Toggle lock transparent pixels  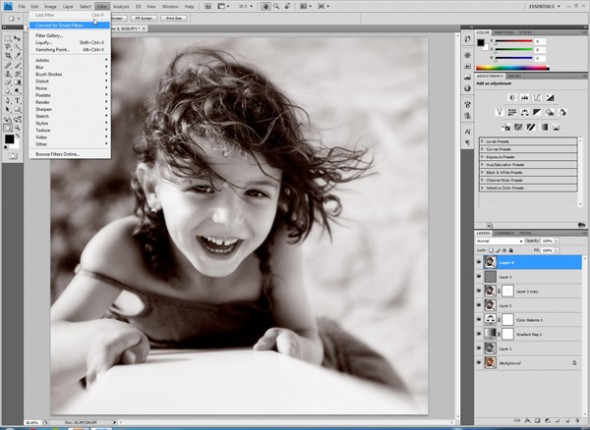click(x=491, y=250)
